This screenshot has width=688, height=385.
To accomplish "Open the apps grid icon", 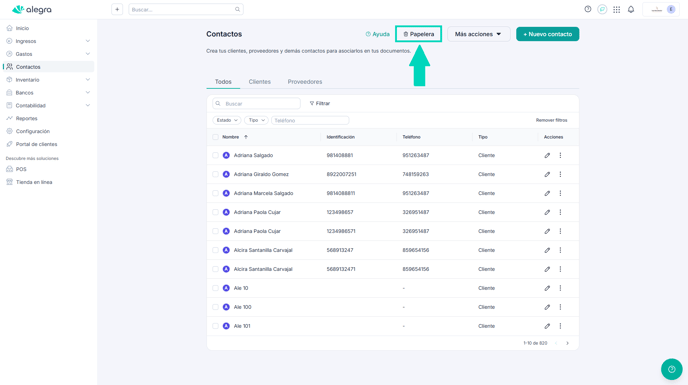I will (616, 9).
